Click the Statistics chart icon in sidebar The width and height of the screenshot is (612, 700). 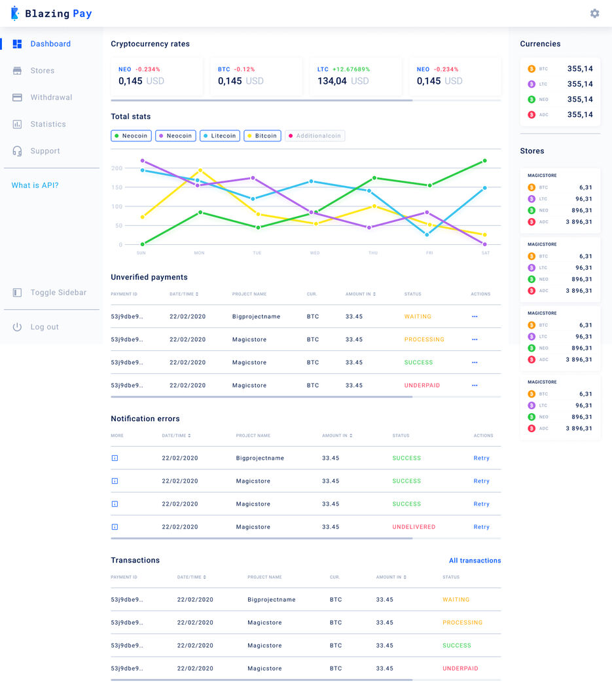(x=17, y=124)
